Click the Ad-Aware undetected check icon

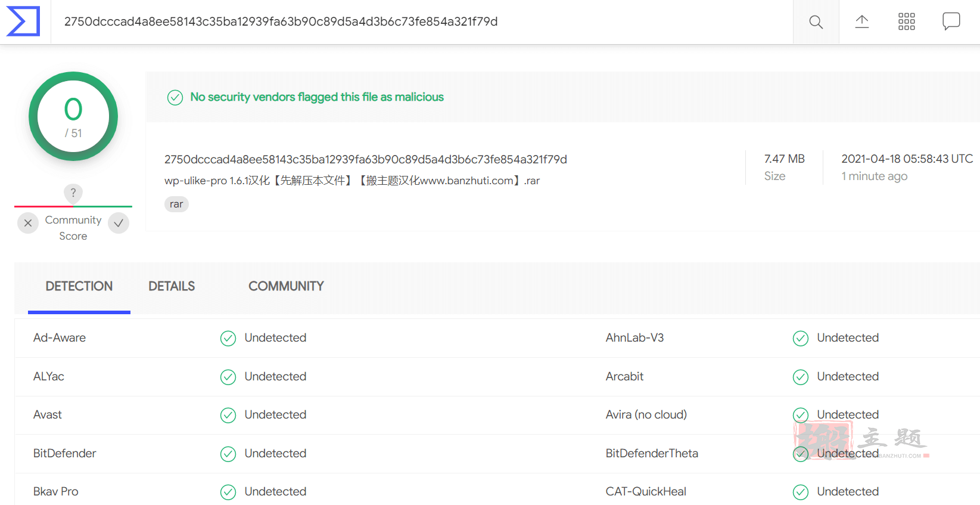[x=228, y=339]
